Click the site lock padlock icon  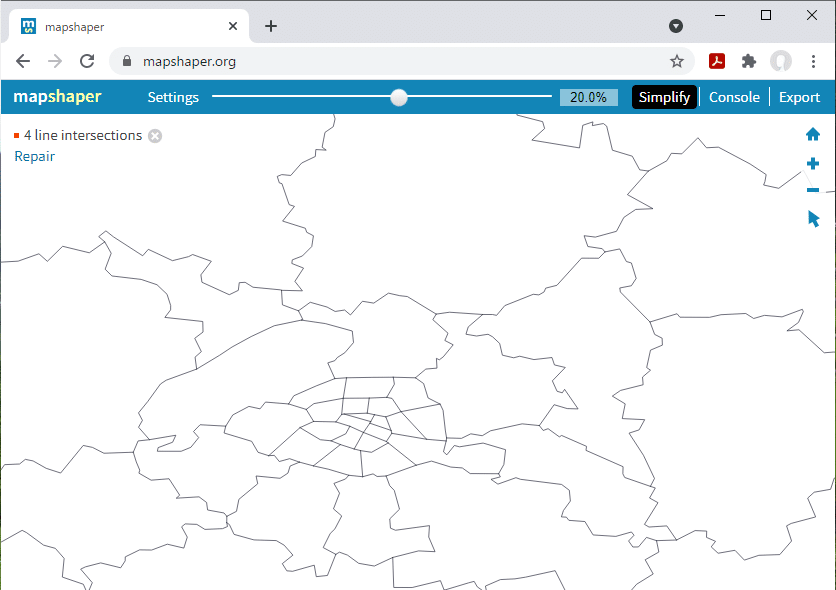click(x=127, y=61)
